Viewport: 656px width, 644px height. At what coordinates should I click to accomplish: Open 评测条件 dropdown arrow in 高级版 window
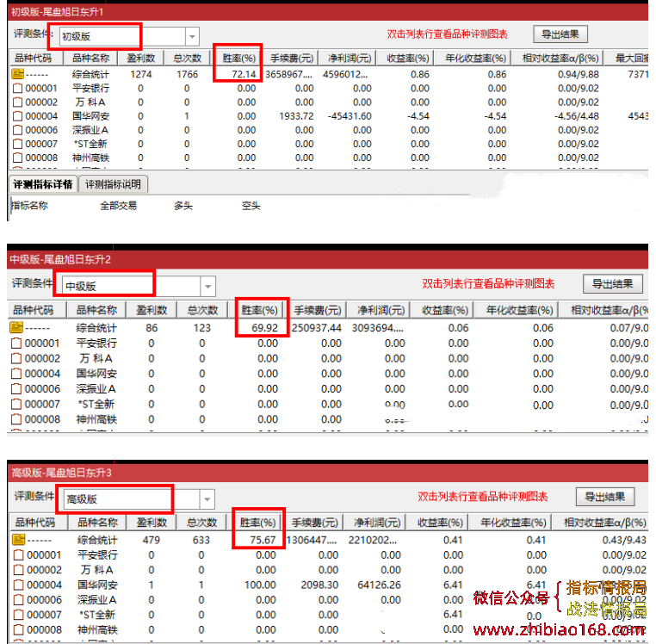(207, 499)
